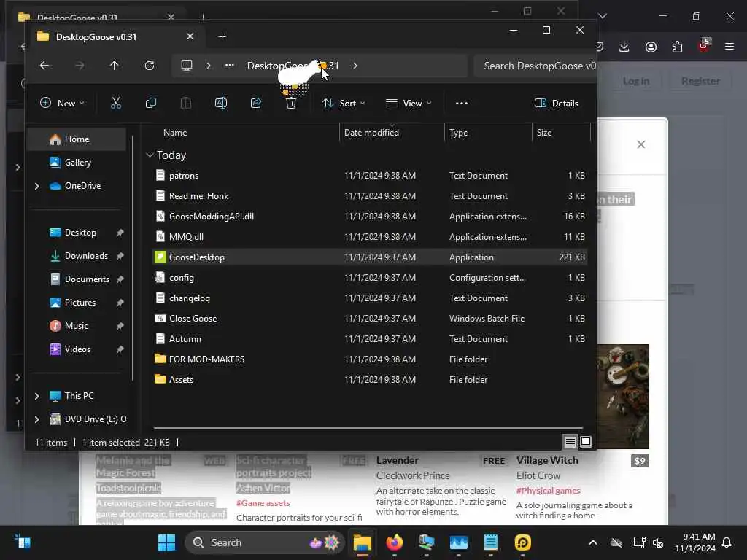The image size is (747, 560).
Task: Open the View dropdown menu
Action: pos(409,104)
